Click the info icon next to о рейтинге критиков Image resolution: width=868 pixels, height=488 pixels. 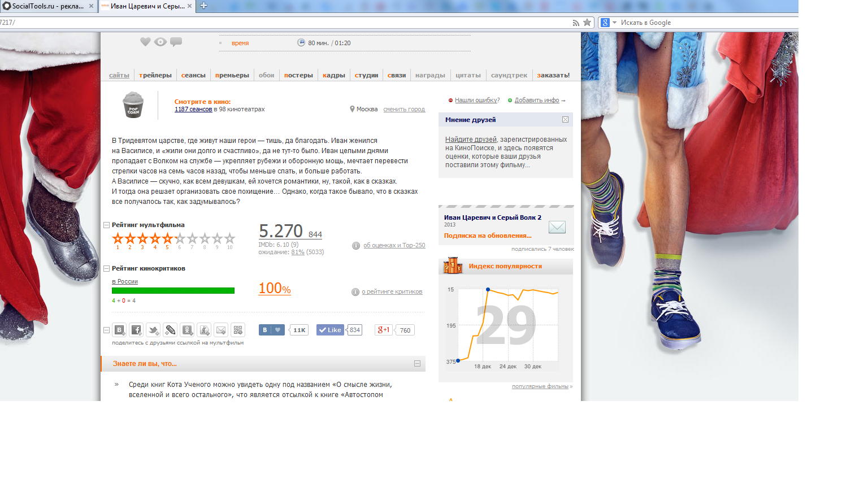click(355, 292)
